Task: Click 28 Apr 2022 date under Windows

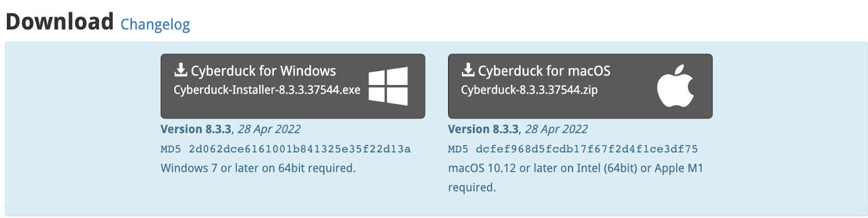Action: (269, 129)
